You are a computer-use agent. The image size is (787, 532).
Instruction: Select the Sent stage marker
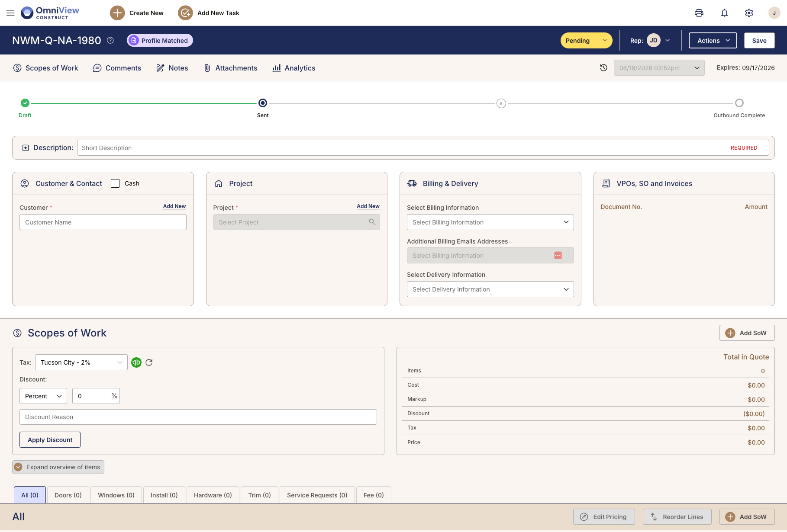pyautogui.click(x=263, y=103)
